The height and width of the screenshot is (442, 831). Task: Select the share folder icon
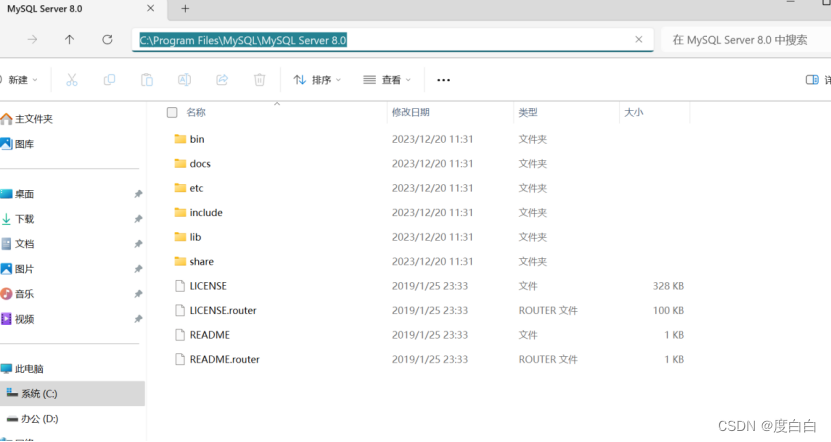[180, 261]
